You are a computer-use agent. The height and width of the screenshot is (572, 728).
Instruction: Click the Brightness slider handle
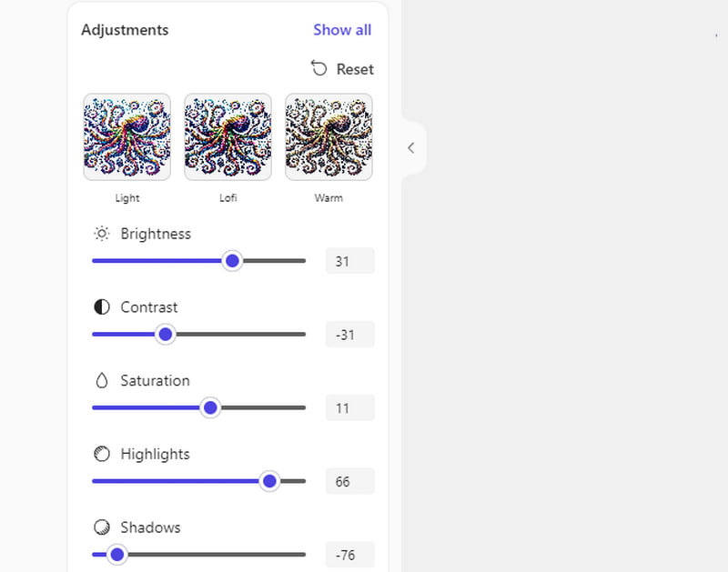coord(232,261)
